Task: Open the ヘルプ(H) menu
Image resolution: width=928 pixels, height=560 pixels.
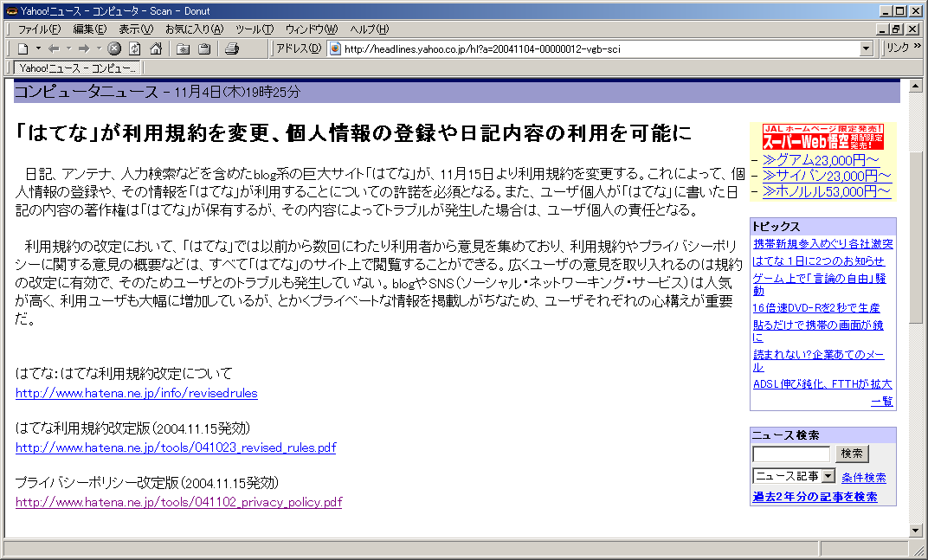Action: [370, 29]
